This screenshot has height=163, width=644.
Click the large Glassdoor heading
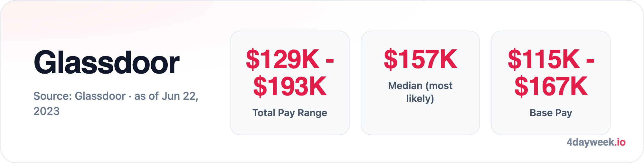(x=107, y=63)
